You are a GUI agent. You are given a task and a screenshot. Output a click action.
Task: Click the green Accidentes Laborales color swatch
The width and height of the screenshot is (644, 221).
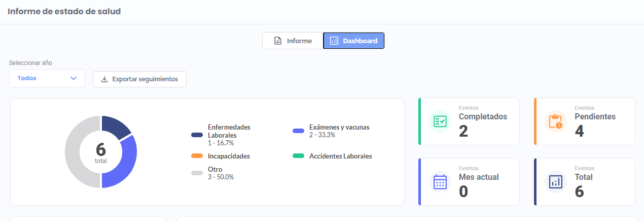click(x=298, y=156)
